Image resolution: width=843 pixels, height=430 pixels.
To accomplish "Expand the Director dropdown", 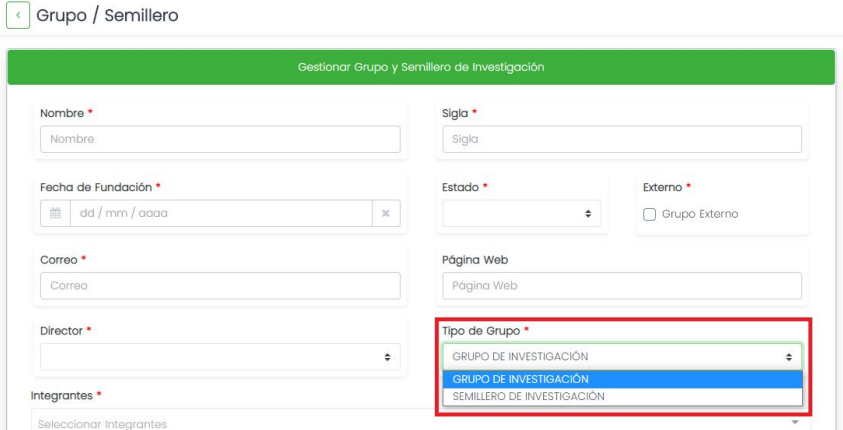I will coord(220,357).
